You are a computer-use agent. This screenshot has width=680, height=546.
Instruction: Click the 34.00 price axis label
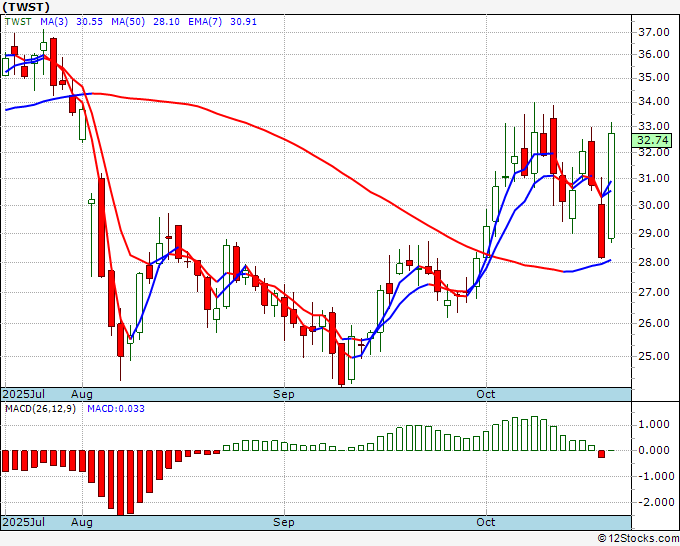pyautogui.click(x=654, y=101)
